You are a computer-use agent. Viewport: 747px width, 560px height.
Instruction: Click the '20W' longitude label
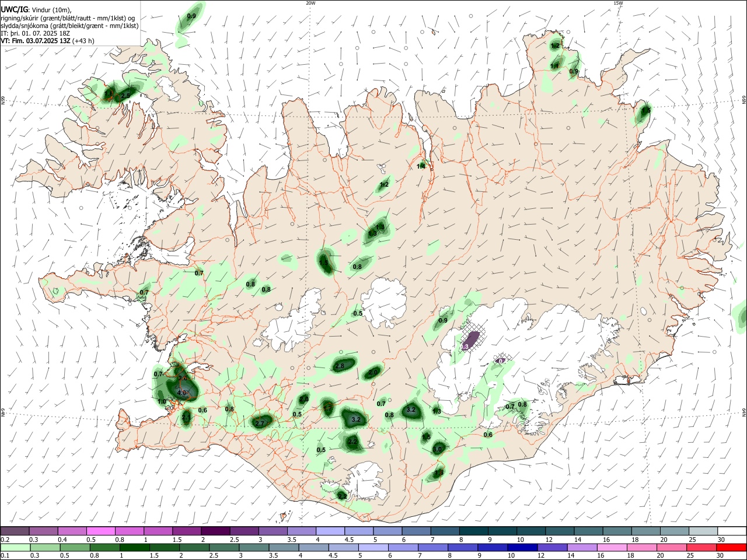310,3
